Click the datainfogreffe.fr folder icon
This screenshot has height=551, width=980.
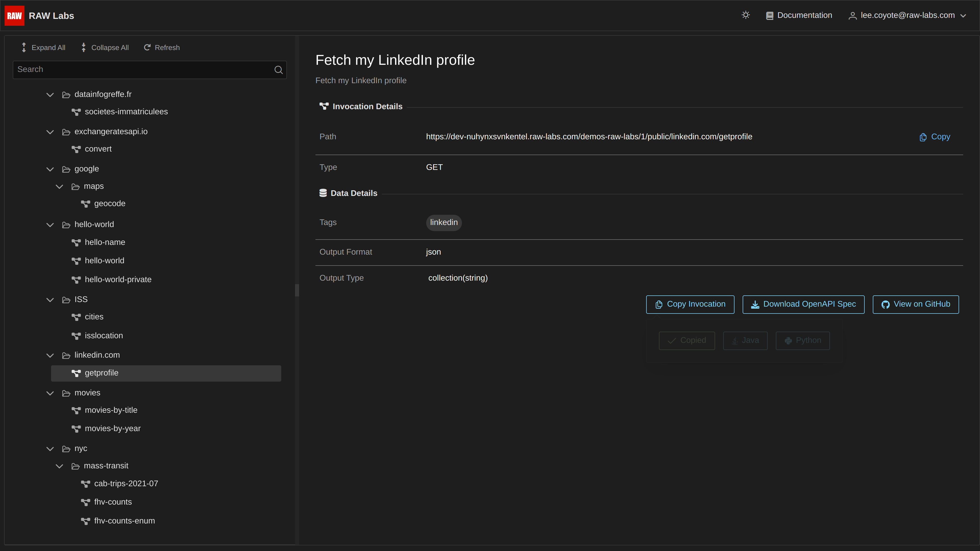coord(66,95)
